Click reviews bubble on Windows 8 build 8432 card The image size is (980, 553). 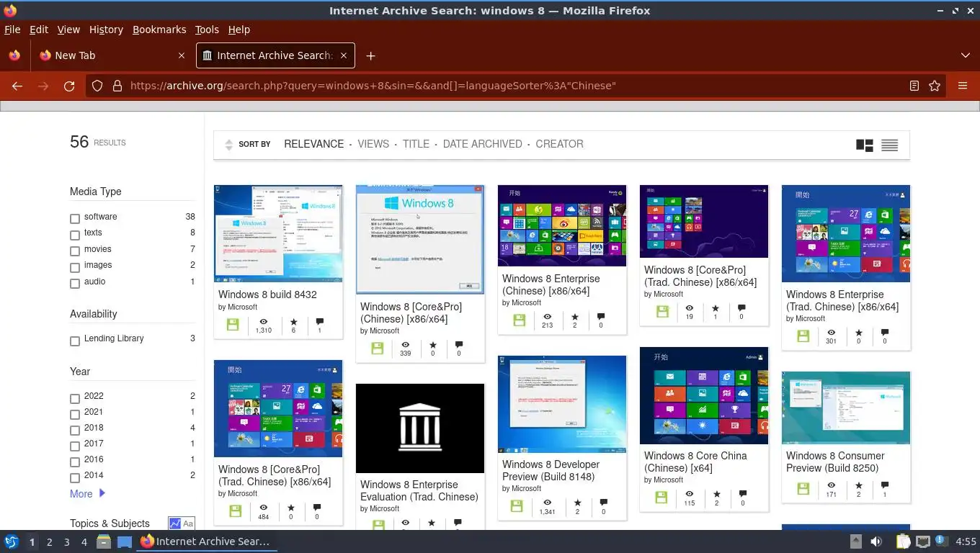(x=319, y=322)
